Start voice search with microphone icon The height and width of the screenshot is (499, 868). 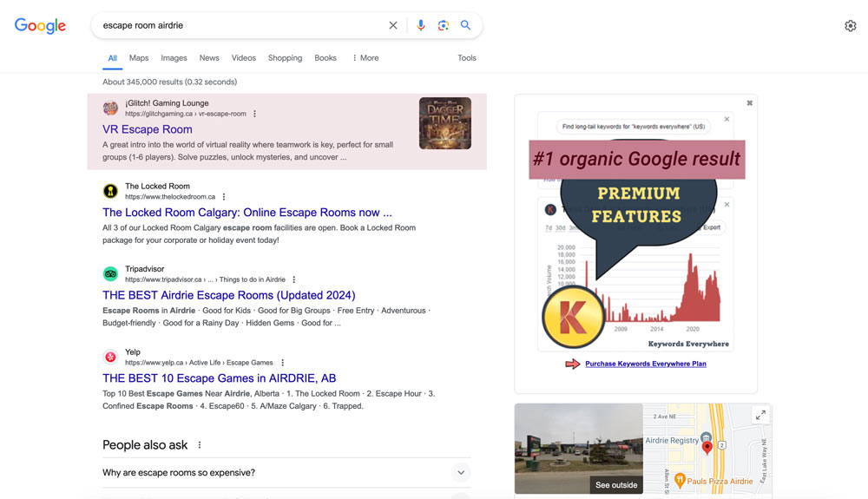click(x=421, y=25)
